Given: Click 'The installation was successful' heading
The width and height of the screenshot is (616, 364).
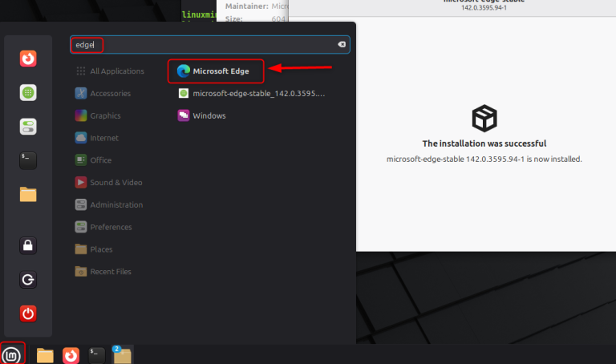Looking at the screenshot, I should click(x=484, y=144).
